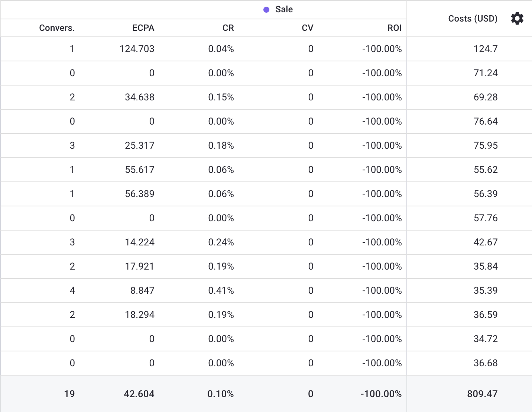Click the ECPA value 34.638
The image size is (532, 412).
pyautogui.click(x=139, y=97)
